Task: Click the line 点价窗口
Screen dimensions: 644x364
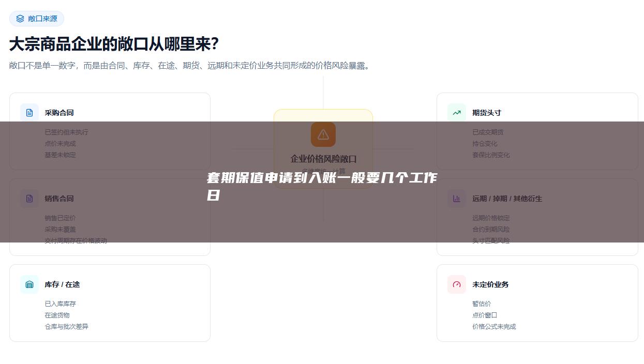Action: [485, 315]
